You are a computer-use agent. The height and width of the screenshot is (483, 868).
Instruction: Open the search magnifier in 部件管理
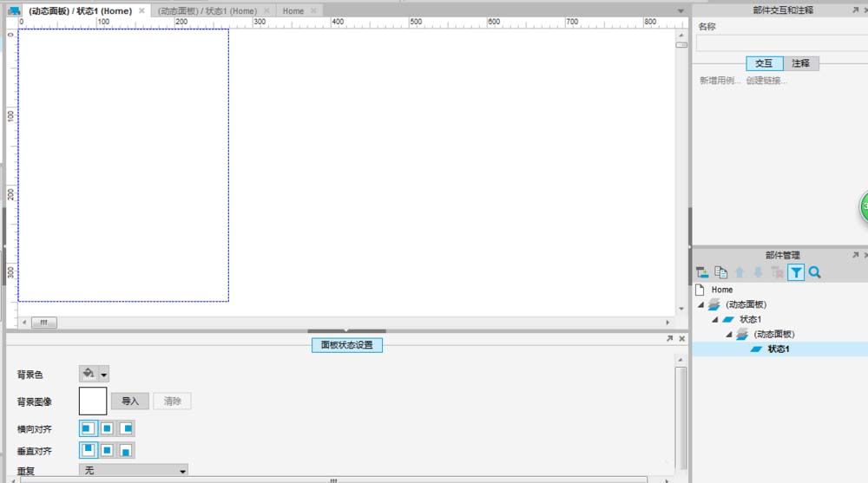[x=814, y=272]
